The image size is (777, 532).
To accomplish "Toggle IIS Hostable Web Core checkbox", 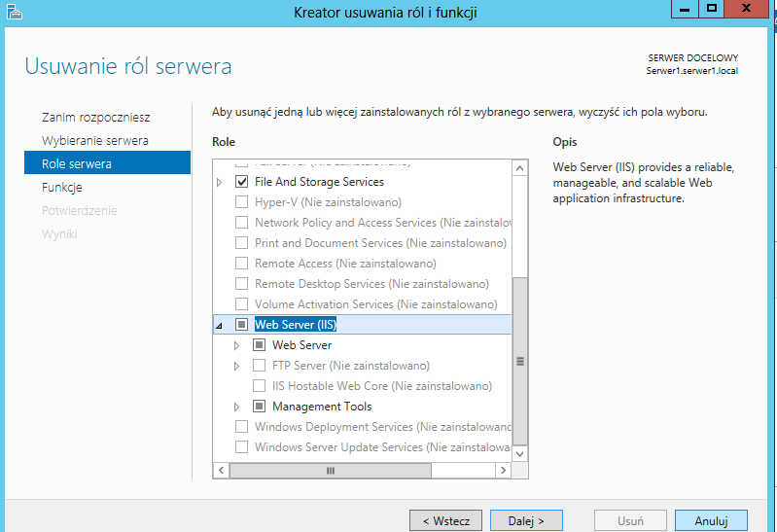I will (259, 386).
